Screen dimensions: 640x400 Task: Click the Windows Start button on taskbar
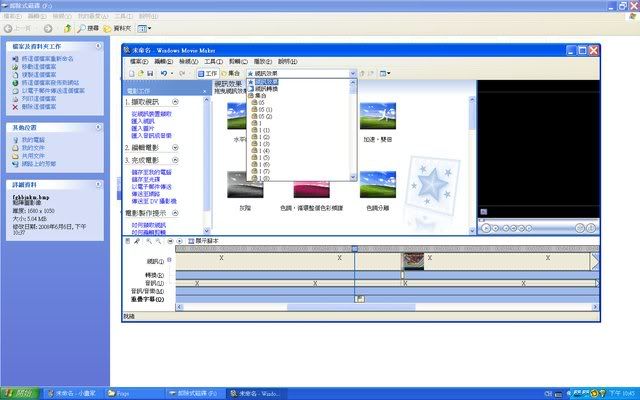pos(20,393)
